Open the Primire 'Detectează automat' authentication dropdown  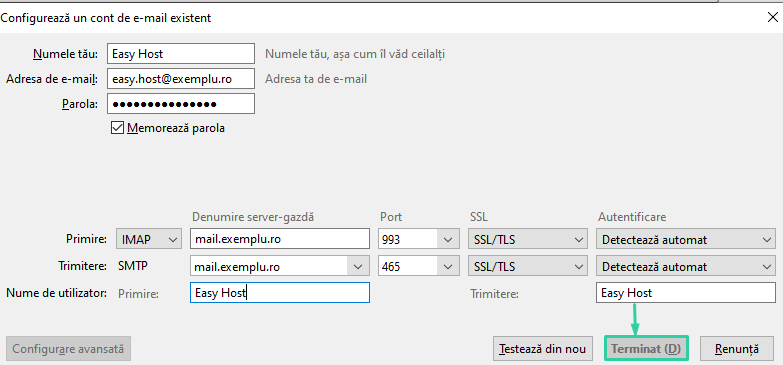(686, 240)
